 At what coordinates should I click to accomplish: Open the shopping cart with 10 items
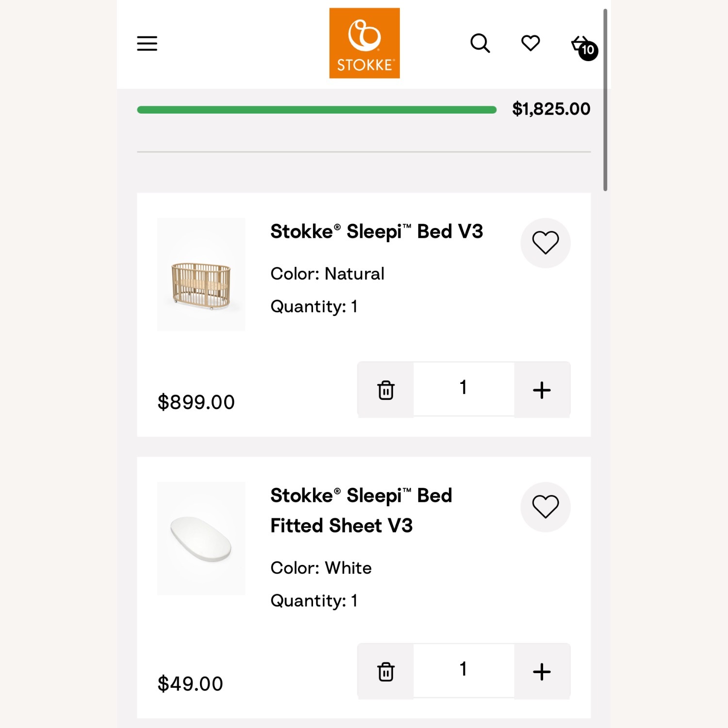(x=584, y=47)
